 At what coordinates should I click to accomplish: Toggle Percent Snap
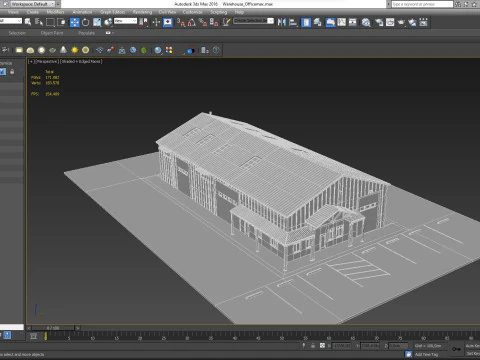click(203, 22)
